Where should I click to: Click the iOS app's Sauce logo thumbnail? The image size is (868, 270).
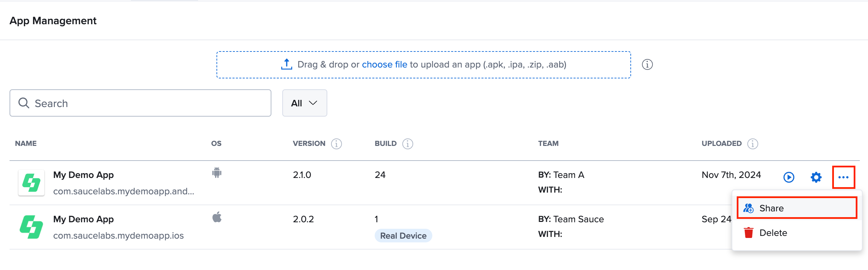31,227
